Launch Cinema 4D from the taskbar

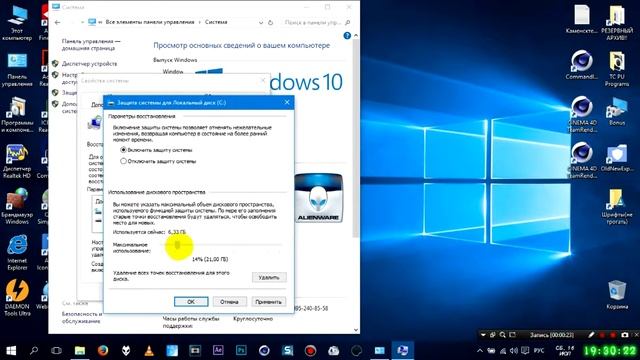tap(264, 351)
